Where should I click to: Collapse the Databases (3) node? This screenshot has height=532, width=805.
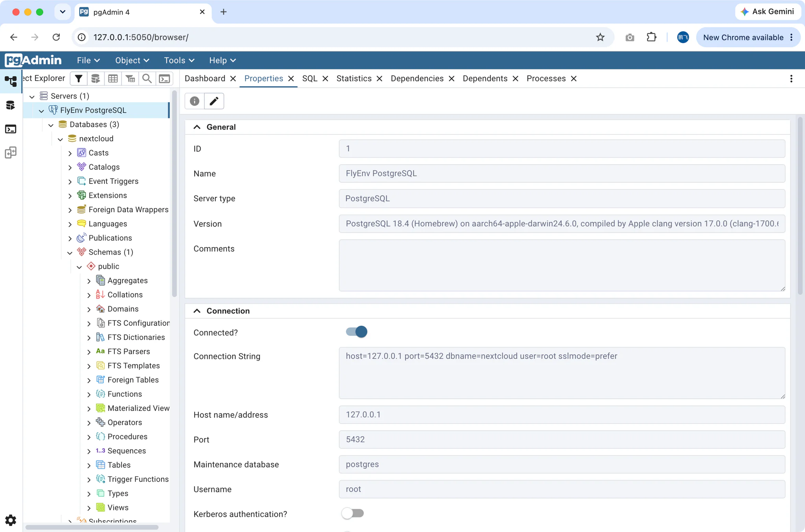click(x=51, y=125)
